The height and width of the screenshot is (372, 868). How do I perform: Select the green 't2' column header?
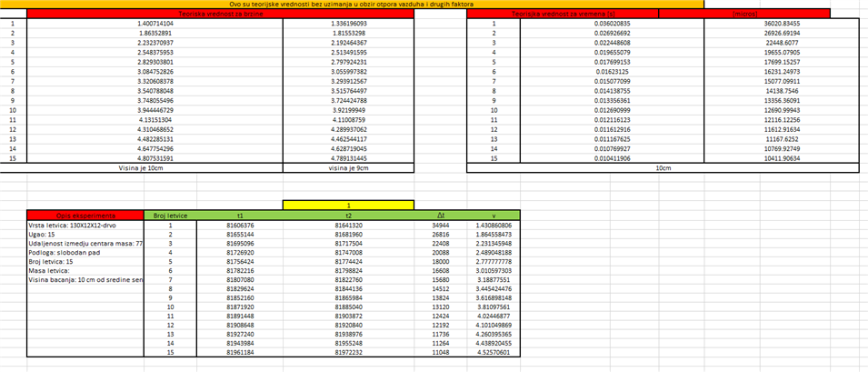348,216
